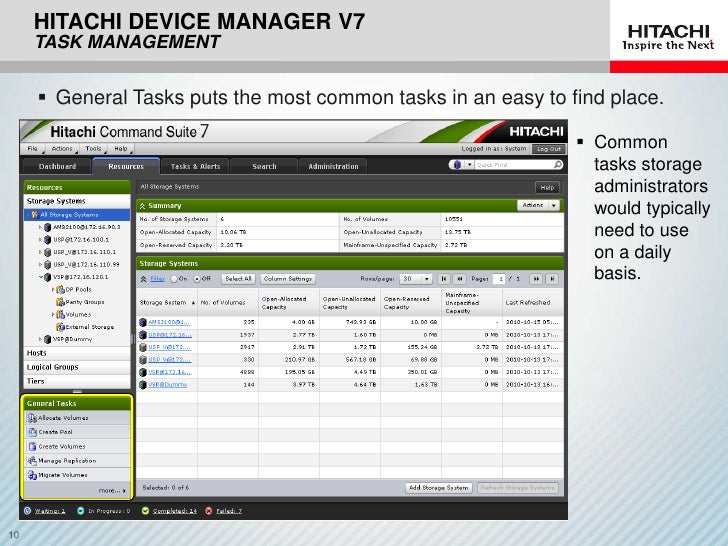Image resolution: width=728 pixels, height=546 pixels.
Task: Click the Waiting status icon
Action: point(27,511)
